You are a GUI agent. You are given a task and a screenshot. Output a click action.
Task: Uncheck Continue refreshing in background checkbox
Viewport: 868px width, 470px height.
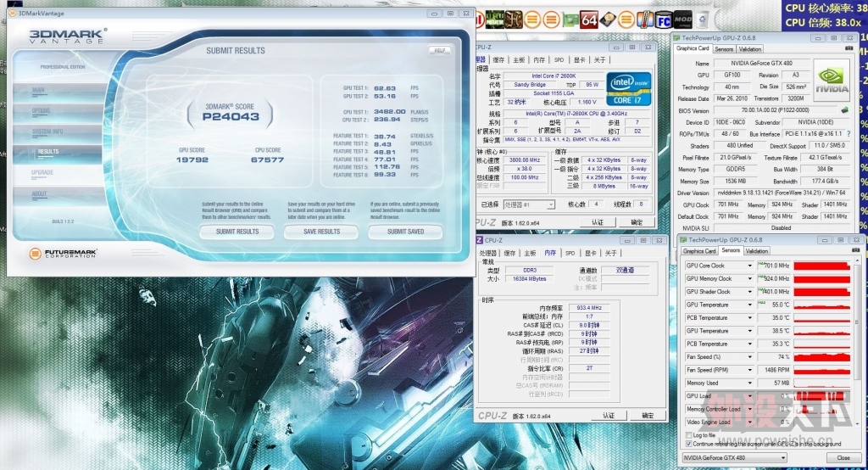tap(688, 444)
